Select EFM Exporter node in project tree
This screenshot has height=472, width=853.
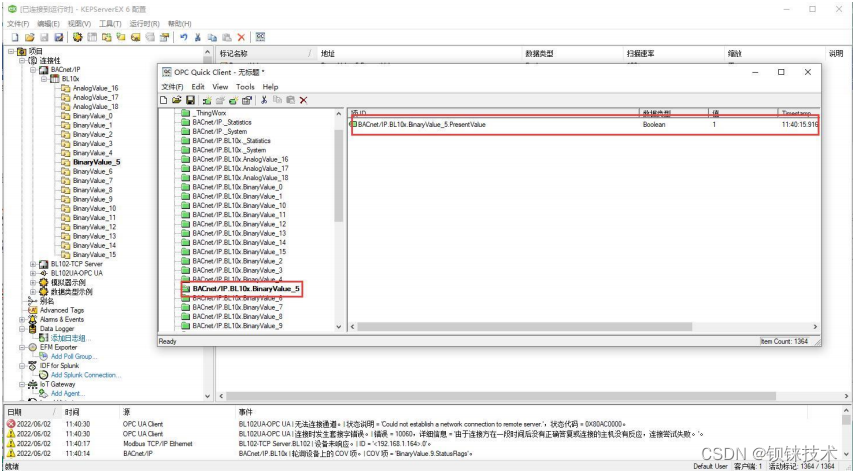pos(58,347)
